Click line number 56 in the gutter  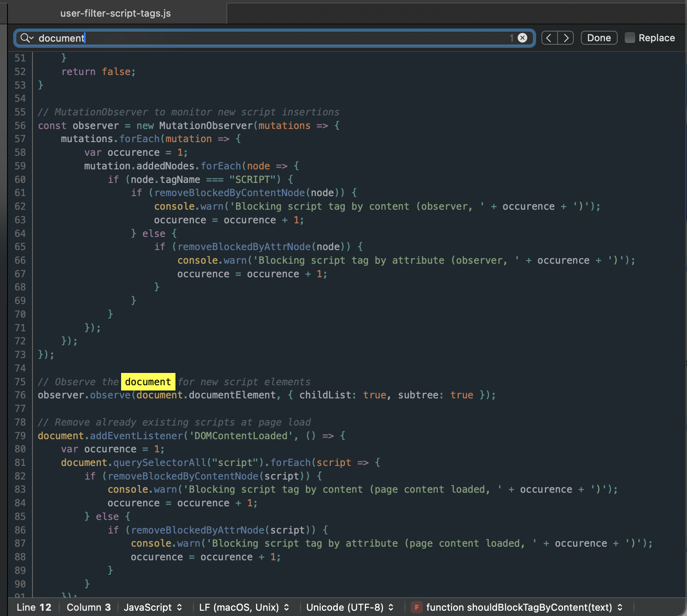point(20,125)
